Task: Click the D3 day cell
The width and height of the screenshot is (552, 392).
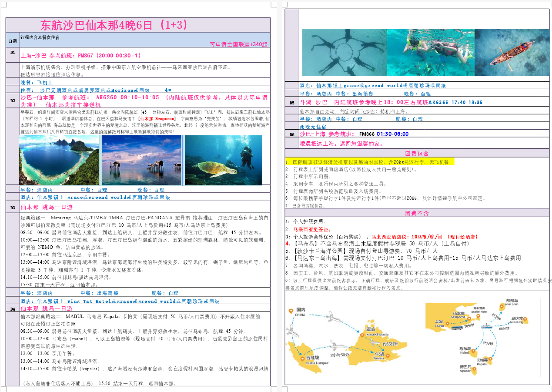Action: point(13,208)
